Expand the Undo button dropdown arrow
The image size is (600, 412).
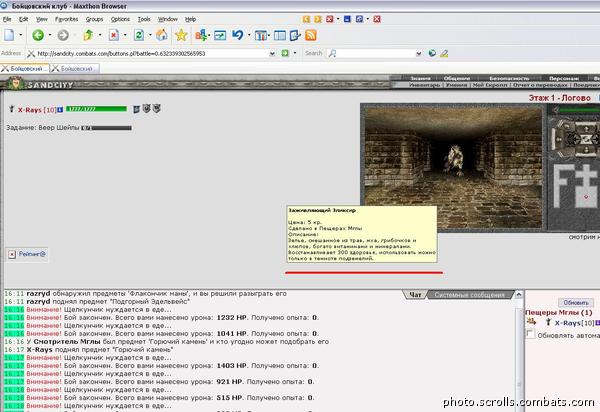click(x=249, y=35)
